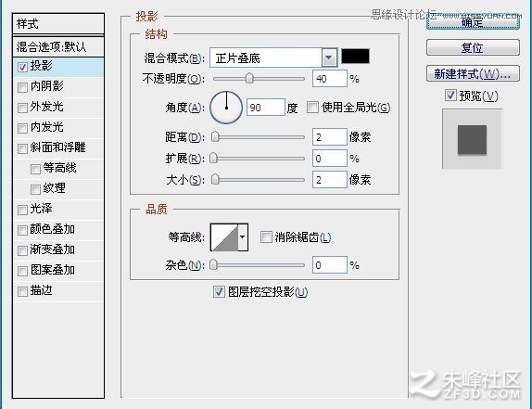Click the angle value field showing 90
The image size is (532, 409).
click(266, 108)
